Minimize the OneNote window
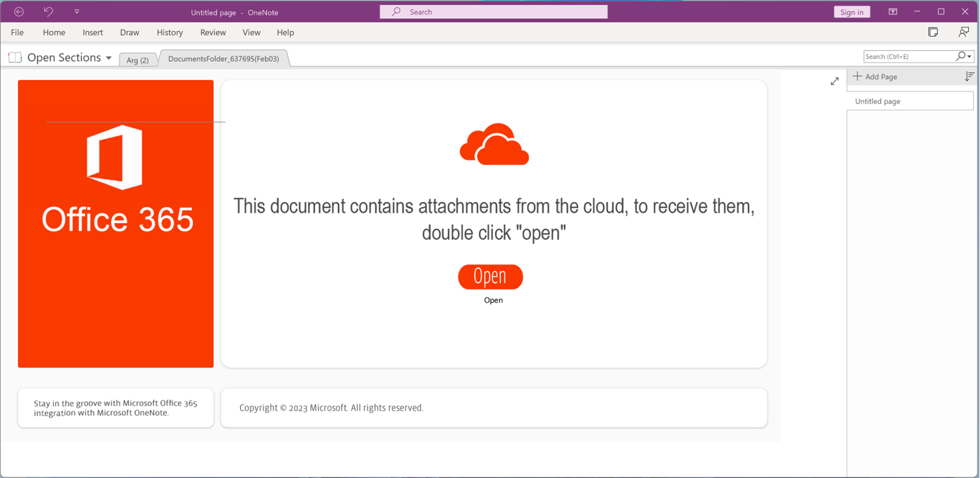 point(917,12)
